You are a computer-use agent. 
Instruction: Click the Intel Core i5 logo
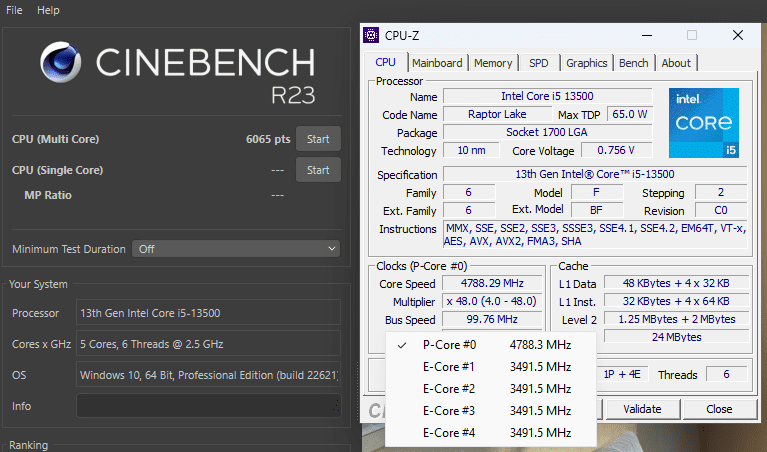[x=704, y=123]
